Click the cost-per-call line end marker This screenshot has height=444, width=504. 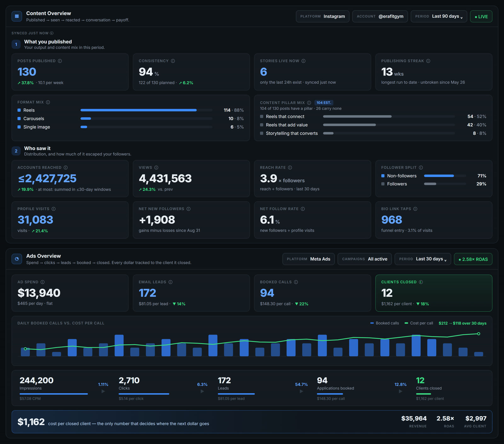[x=478, y=334]
